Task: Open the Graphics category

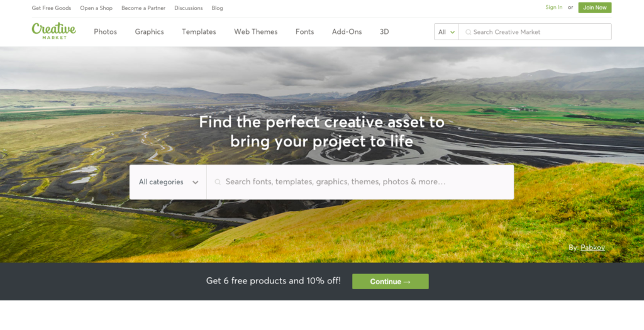Action: pos(149,31)
